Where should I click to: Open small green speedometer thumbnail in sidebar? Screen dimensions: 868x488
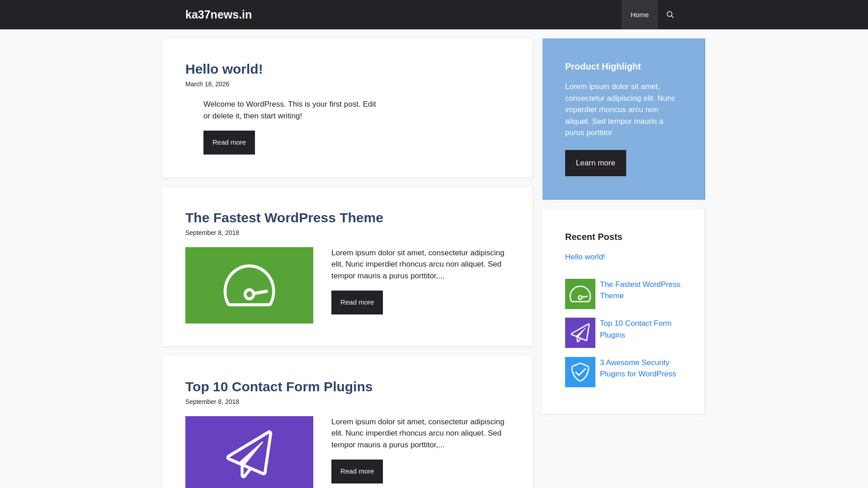point(580,294)
